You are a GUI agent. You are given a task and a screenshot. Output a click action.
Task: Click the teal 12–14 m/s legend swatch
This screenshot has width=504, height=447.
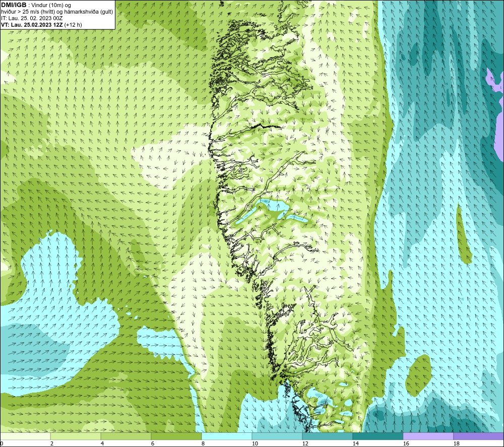tap(327, 436)
